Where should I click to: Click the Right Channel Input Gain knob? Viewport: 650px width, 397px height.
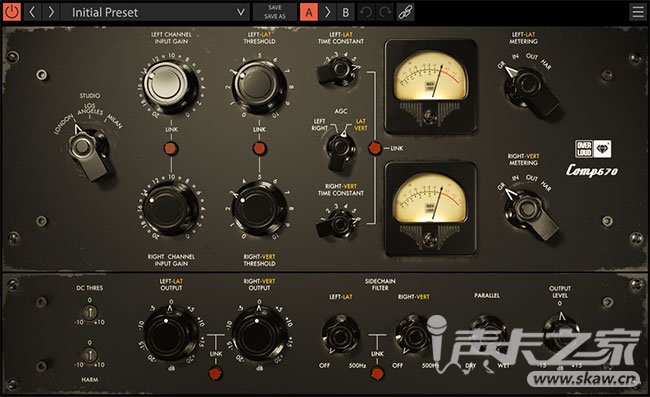[171, 208]
